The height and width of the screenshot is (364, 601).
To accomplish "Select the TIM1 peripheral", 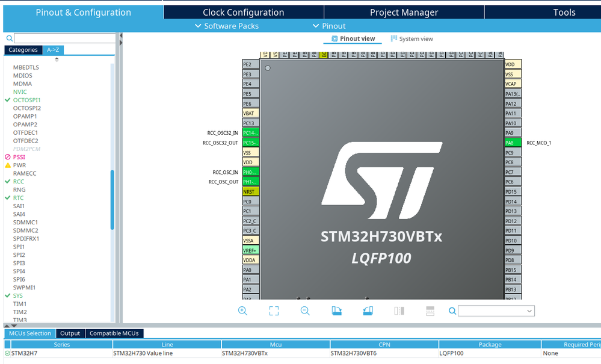I will pos(19,303).
